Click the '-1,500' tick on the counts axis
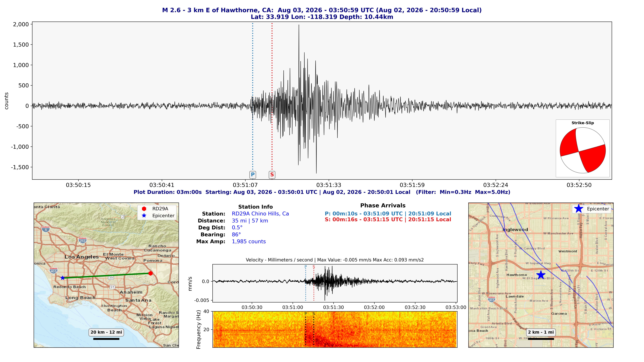The height and width of the screenshot is (362, 644). (20, 167)
